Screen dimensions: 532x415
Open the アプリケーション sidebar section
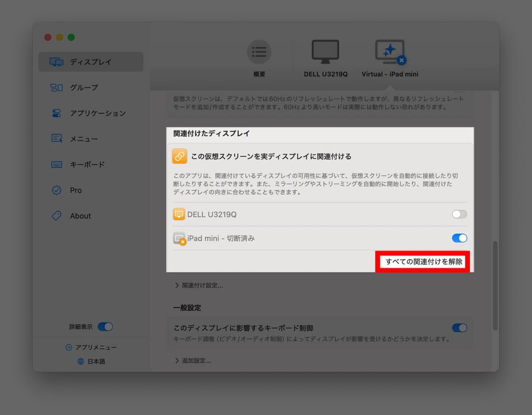pos(91,113)
